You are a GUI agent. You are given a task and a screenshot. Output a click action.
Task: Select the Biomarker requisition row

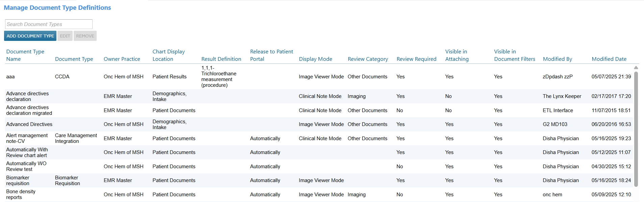tap(18, 180)
